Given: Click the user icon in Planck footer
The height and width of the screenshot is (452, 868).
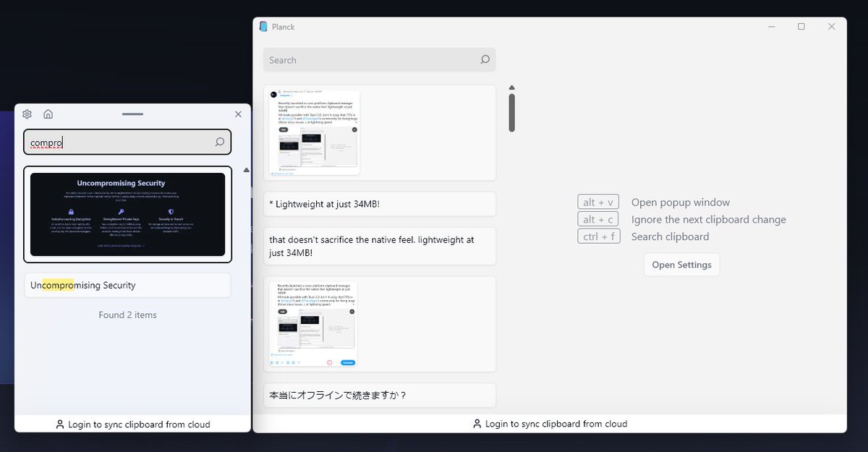Looking at the screenshot, I should point(477,424).
